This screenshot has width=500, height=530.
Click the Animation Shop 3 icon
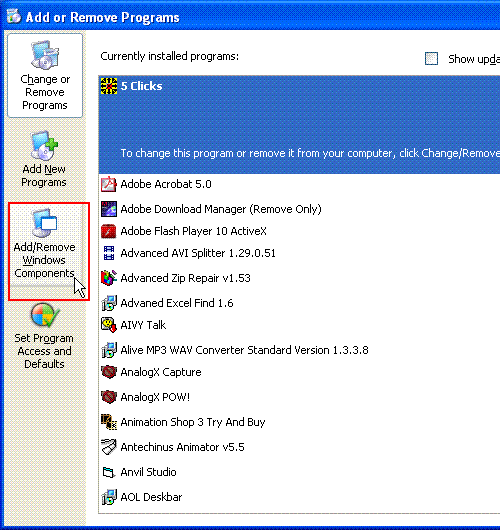click(109, 422)
